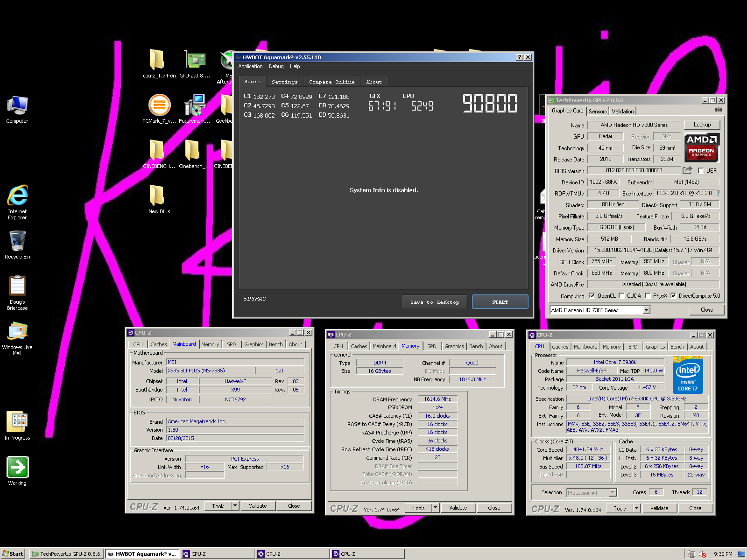Click the AMD Radeon Graphics logo in GPU-Z
The height and width of the screenshot is (560, 747).
[702, 147]
